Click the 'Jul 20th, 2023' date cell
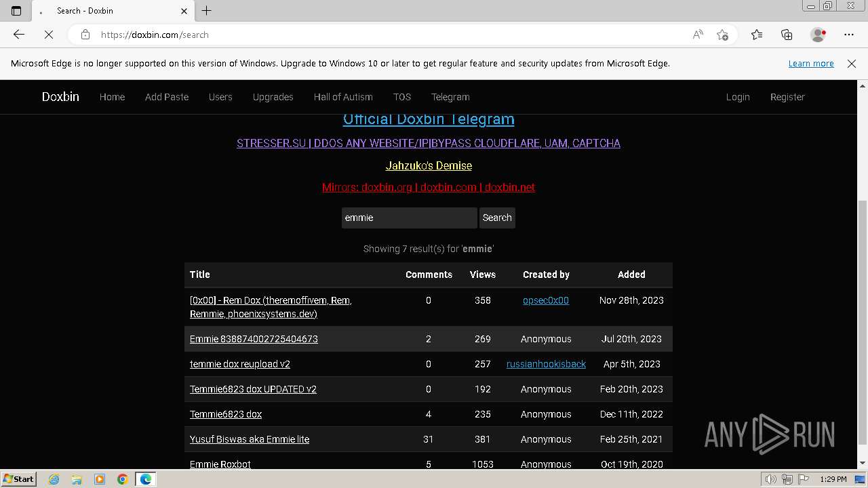Screen dimensions: 868x488 (631, 339)
